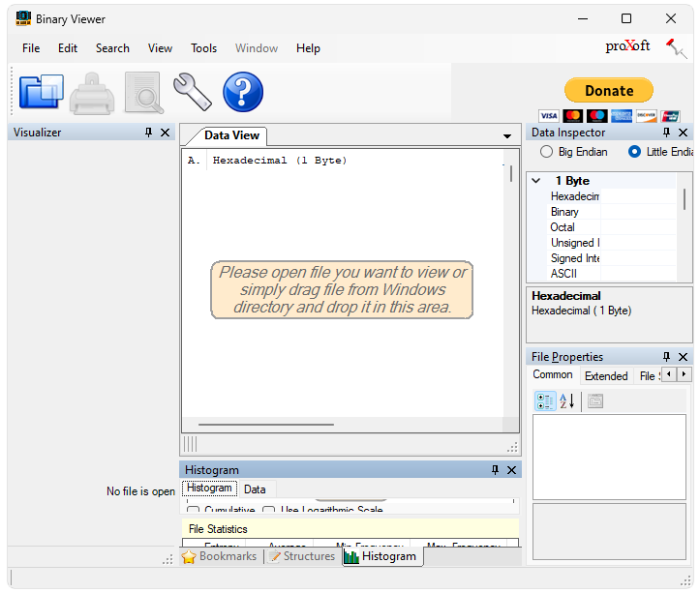Screen dimensions: 700x593
Task: Select the Hexadecimal row in Data Inspector
Action: [611, 196]
